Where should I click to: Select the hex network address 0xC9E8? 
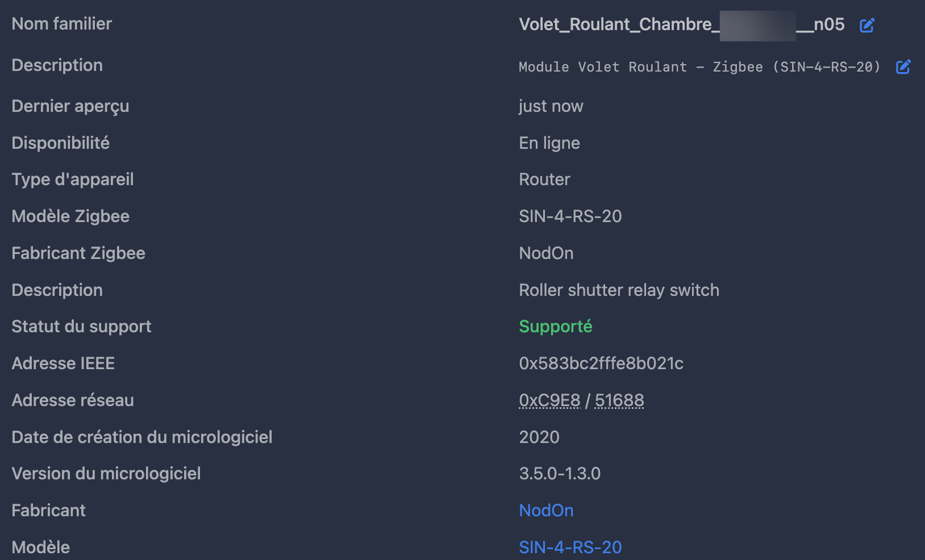(x=549, y=400)
